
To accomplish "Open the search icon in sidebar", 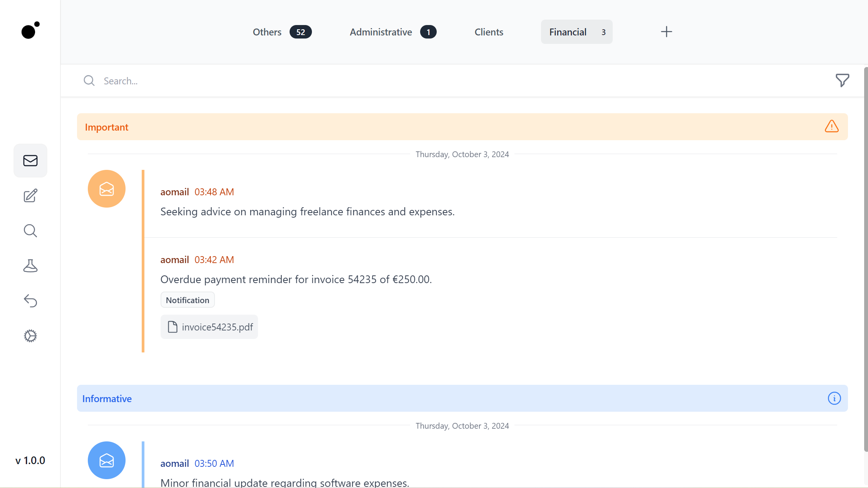I will click(30, 231).
